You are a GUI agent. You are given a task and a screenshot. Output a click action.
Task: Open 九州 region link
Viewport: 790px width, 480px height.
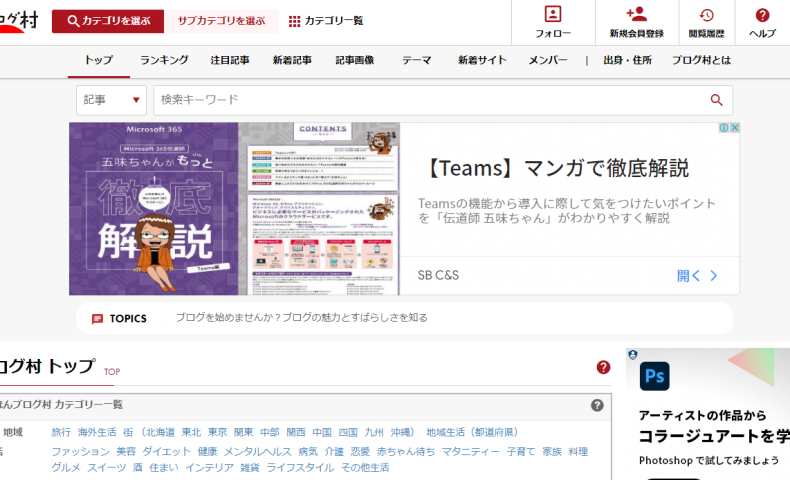coord(374,432)
